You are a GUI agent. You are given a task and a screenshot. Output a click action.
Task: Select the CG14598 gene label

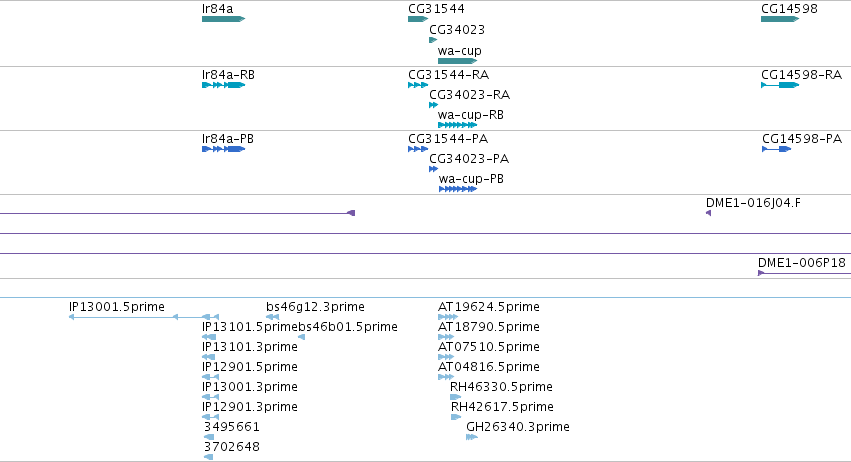pyautogui.click(x=789, y=9)
